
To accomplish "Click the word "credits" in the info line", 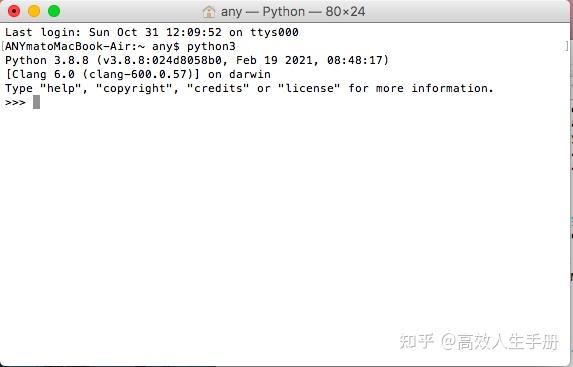I will click(x=218, y=88).
